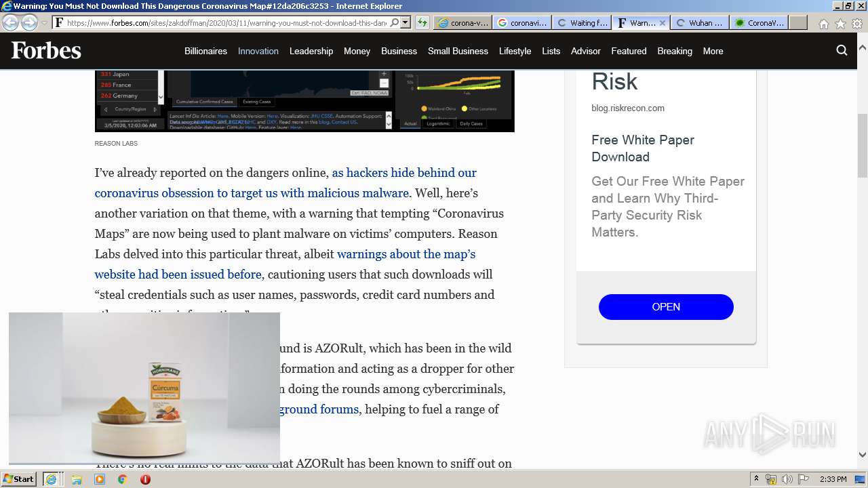
Task: Click the Forbes URL in the address bar
Action: tap(226, 22)
